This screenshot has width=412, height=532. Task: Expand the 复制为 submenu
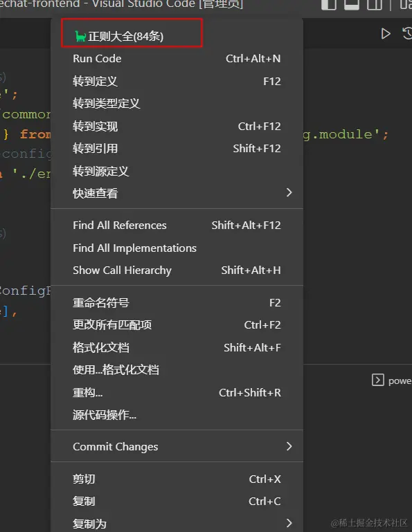[177, 524]
